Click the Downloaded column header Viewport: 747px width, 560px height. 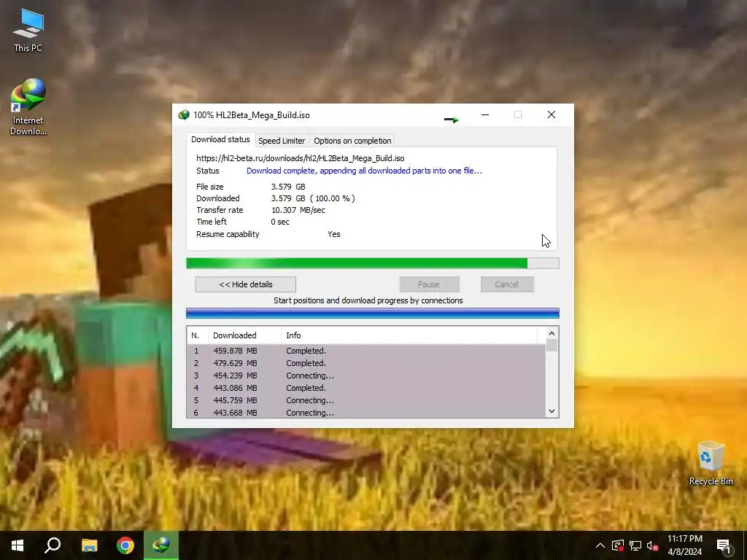coord(245,335)
